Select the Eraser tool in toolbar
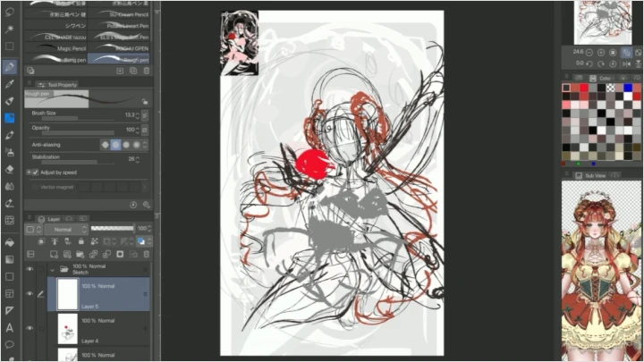The image size is (644, 362). (9, 168)
